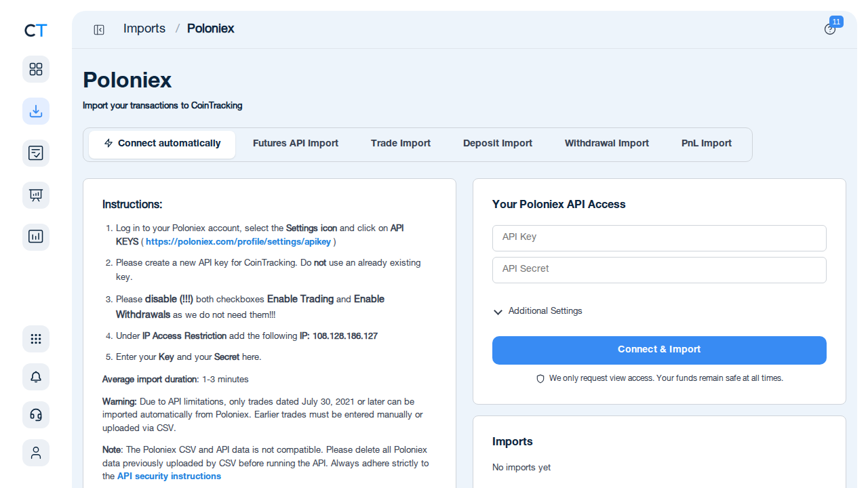Open the poloniex.com apikey settings link
This screenshot has height=488, width=868.
coord(238,241)
